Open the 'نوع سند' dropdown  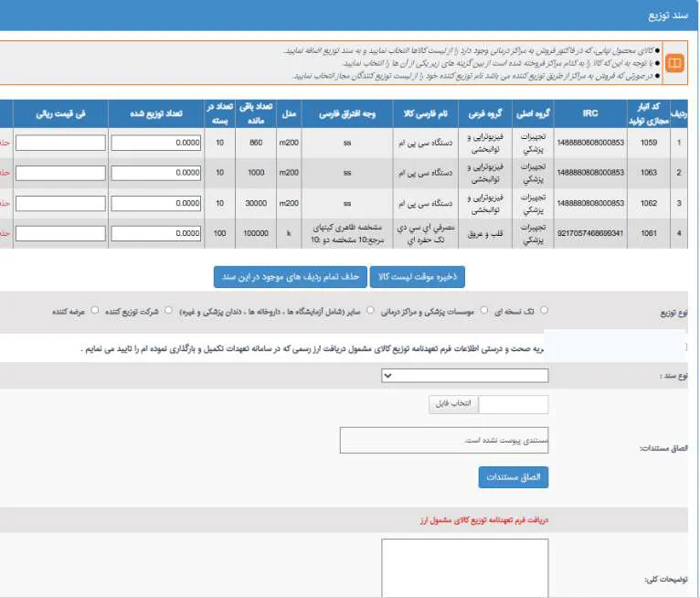(x=464, y=375)
